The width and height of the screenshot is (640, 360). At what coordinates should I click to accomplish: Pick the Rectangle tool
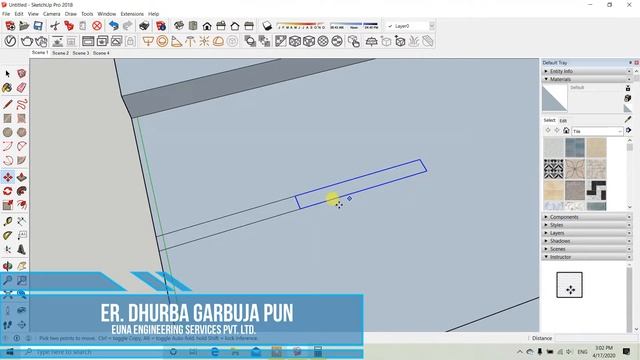coord(7,118)
